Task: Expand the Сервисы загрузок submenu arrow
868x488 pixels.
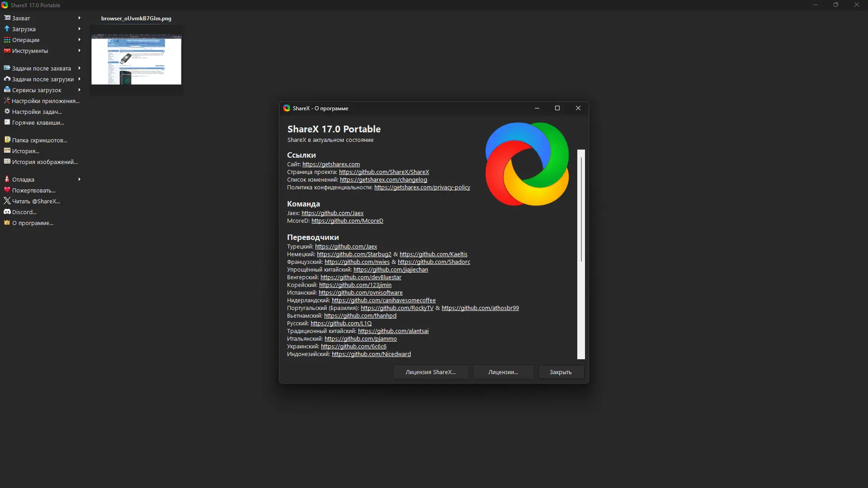Action: pos(79,90)
